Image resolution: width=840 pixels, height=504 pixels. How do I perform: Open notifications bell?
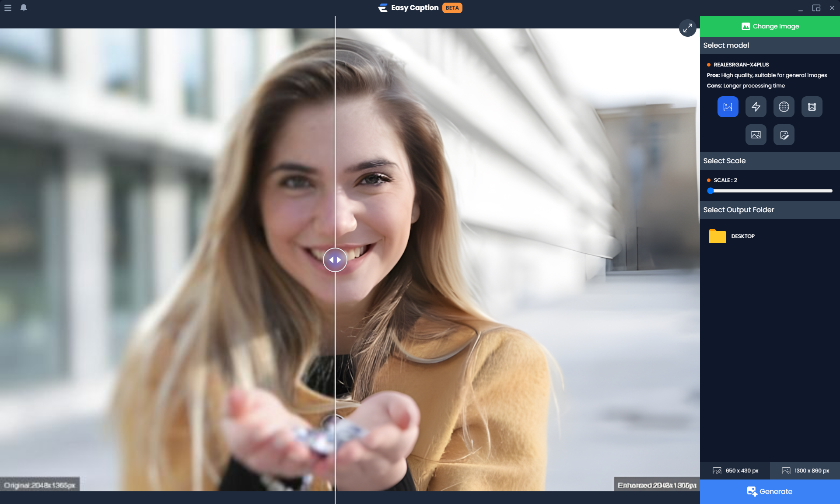(x=24, y=7)
